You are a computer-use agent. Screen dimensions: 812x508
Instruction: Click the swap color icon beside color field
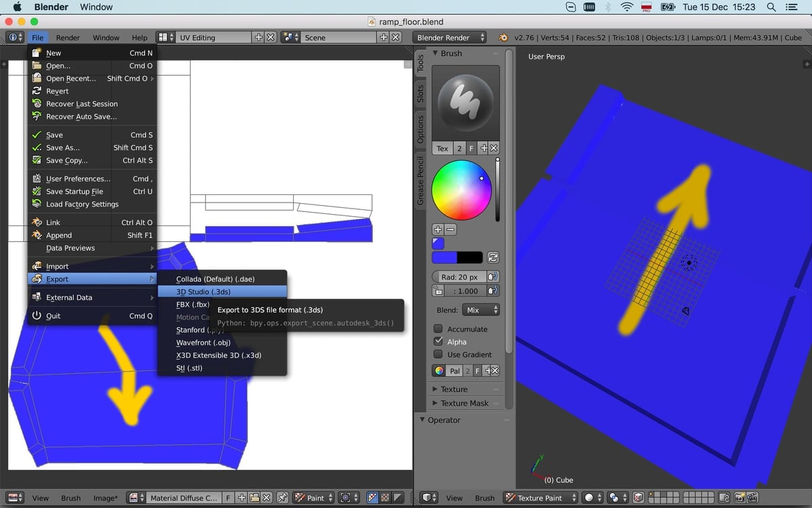494,257
